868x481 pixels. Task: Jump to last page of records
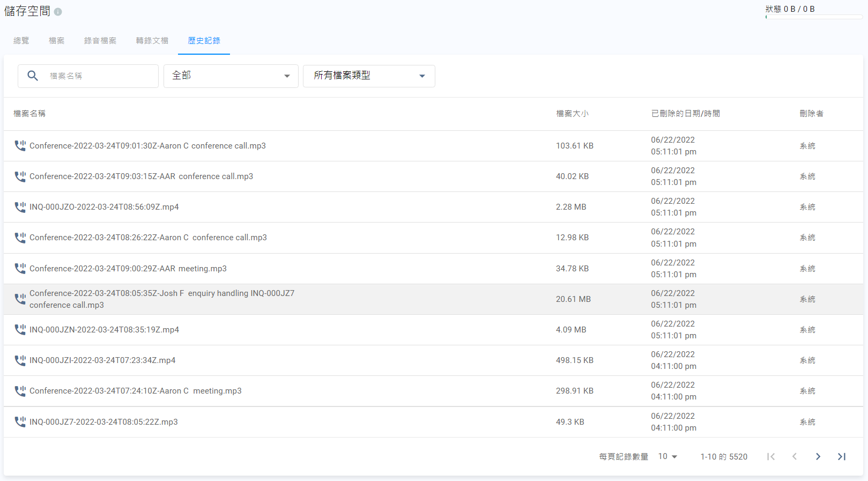tap(841, 456)
